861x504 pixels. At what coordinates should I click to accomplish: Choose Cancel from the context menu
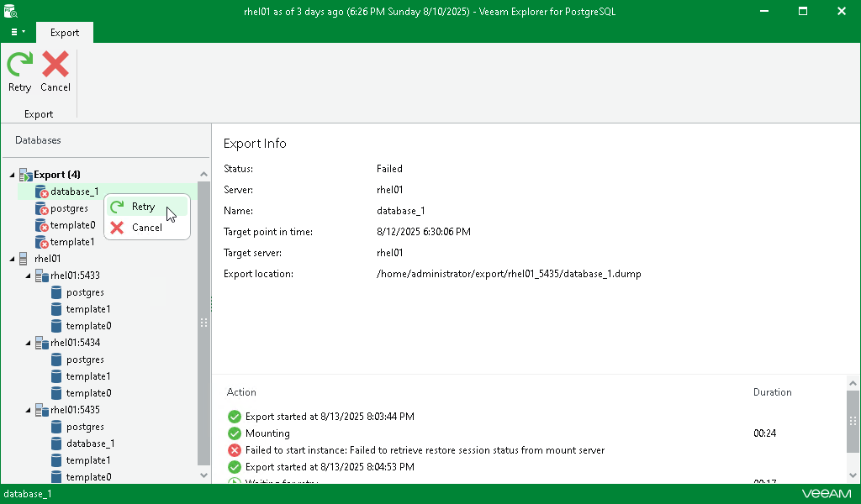pos(146,228)
